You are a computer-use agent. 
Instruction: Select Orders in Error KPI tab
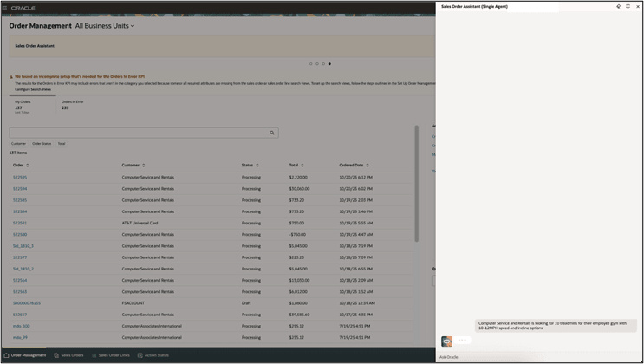pyautogui.click(x=73, y=105)
